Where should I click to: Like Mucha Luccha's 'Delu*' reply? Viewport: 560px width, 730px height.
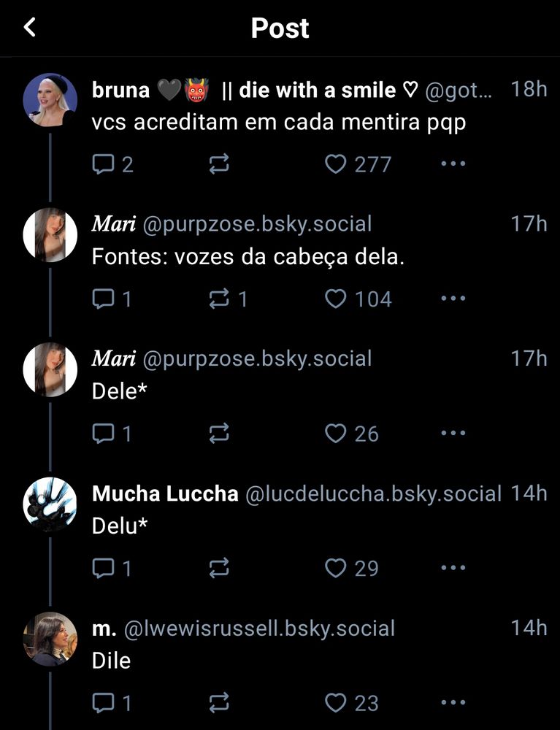(x=351, y=568)
